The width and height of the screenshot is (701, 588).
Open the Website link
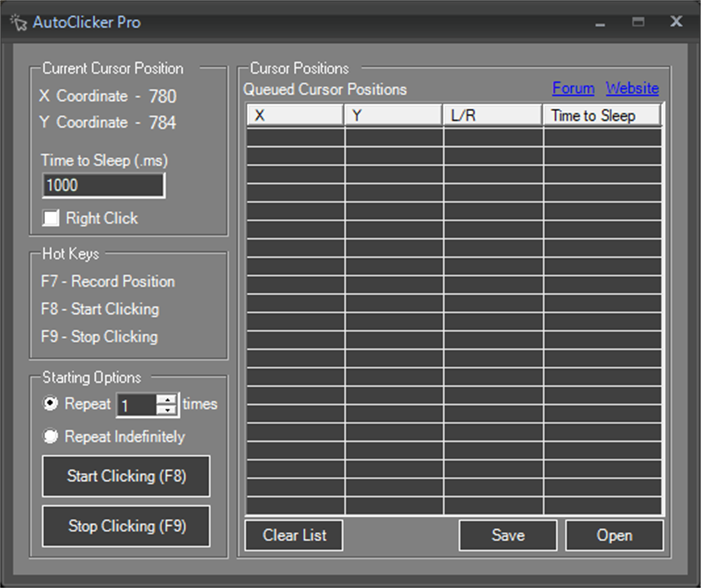pyautogui.click(x=632, y=88)
